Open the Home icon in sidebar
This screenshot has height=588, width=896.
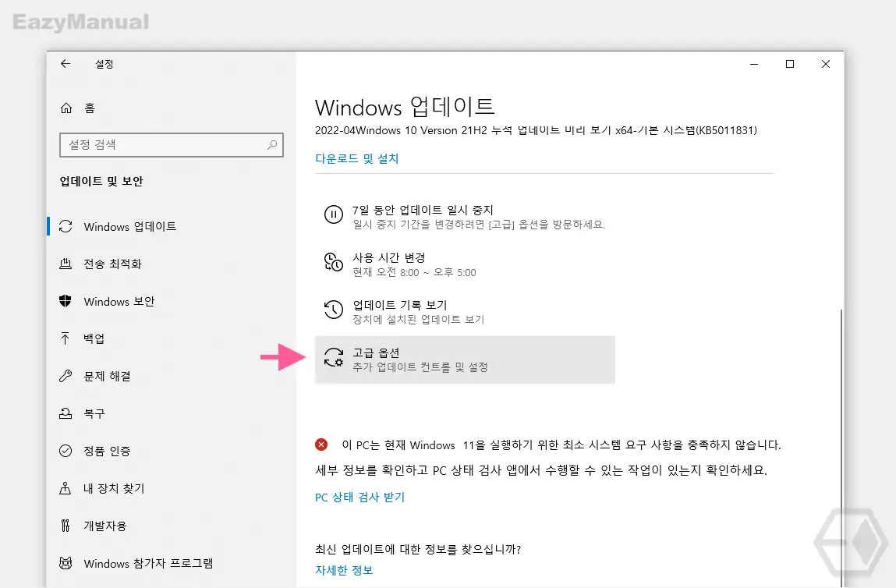tap(66, 108)
